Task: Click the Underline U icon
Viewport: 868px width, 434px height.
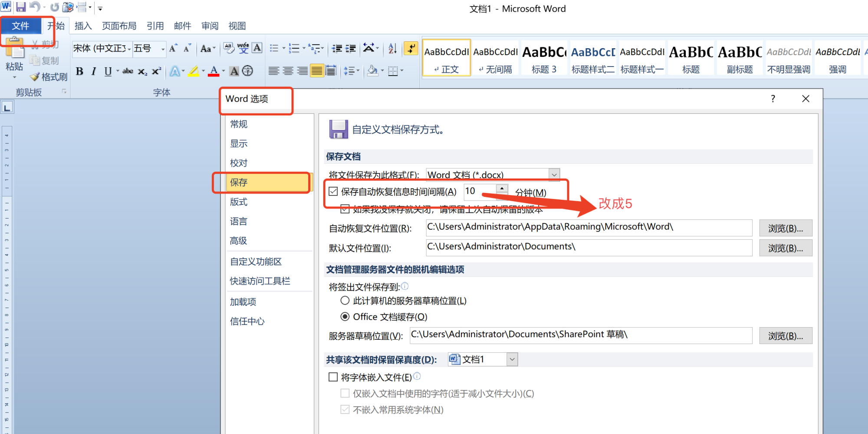Action: pos(108,71)
